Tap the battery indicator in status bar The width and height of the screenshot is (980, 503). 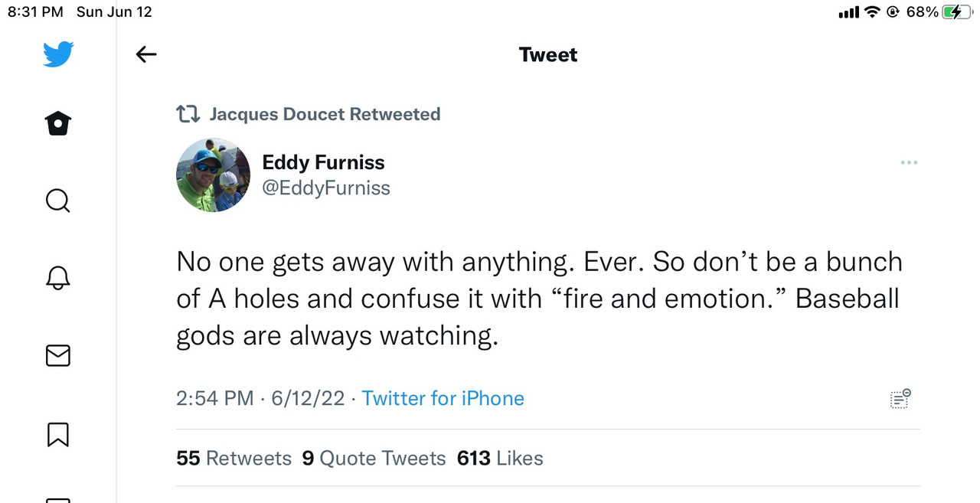pos(958,12)
